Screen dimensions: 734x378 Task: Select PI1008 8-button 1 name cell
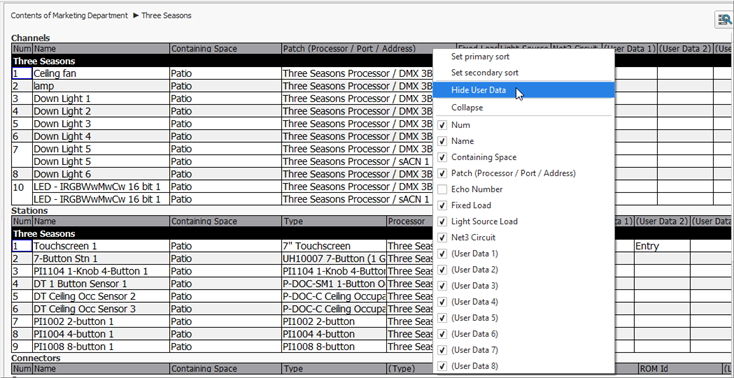click(101, 347)
